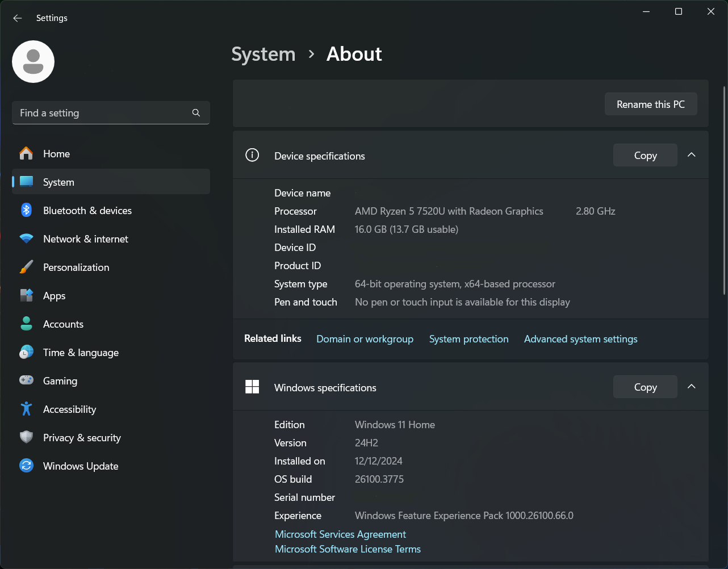Open Privacy & security settings
Image resolution: width=728 pixels, height=569 pixels.
coord(82,437)
